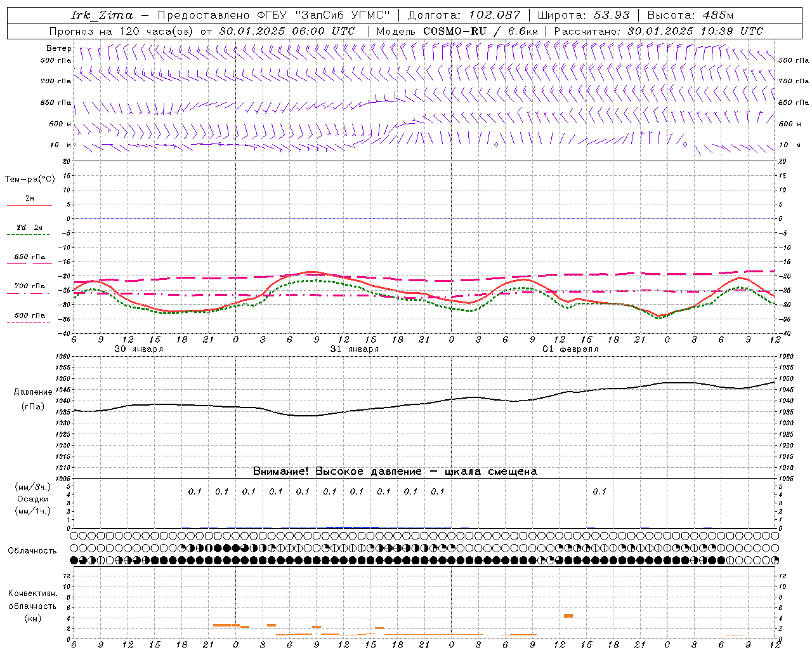The height and width of the screenshot is (650, 812).
Task: Click the (гПа) unit under Давление
Action: click(33, 407)
